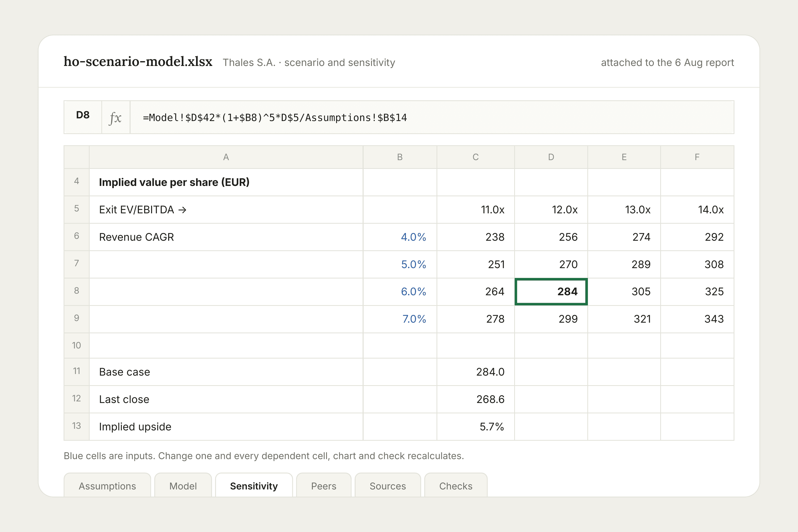The image size is (798, 532).
Task: Click the cell showing 305
Action: [624, 292]
